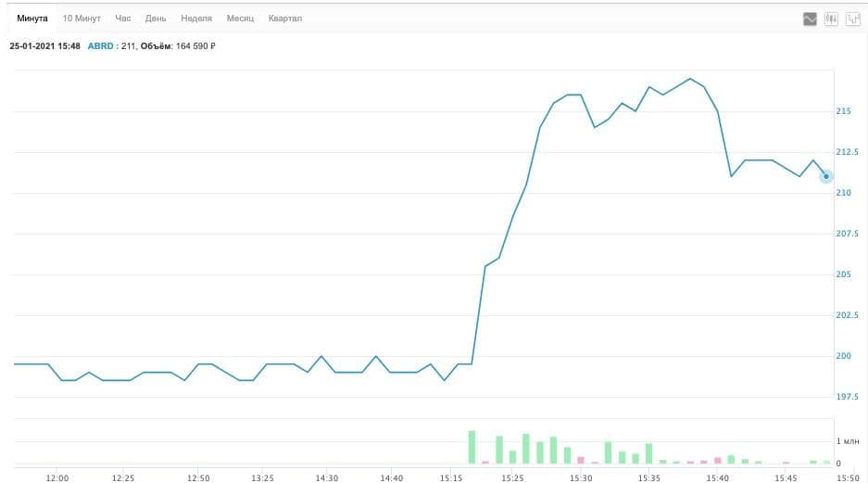Click the highlighted last price point marker
The width and height of the screenshot is (868, 483).
tap(826, 177)
